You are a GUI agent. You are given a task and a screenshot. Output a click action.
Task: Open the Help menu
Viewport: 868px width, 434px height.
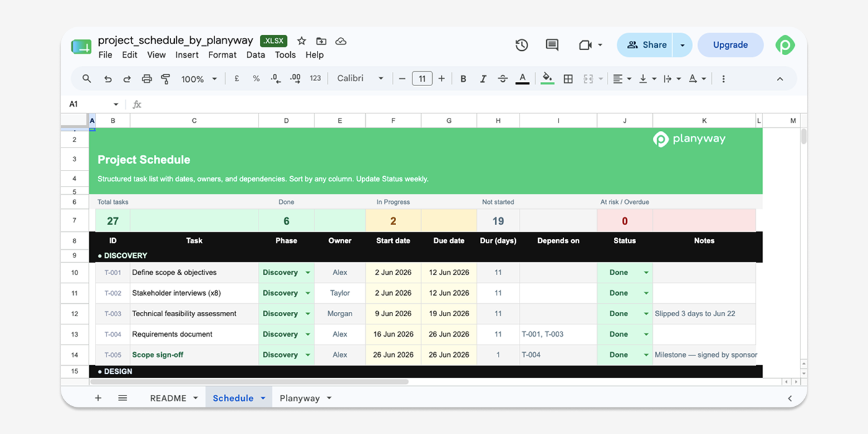pos(314,55)
